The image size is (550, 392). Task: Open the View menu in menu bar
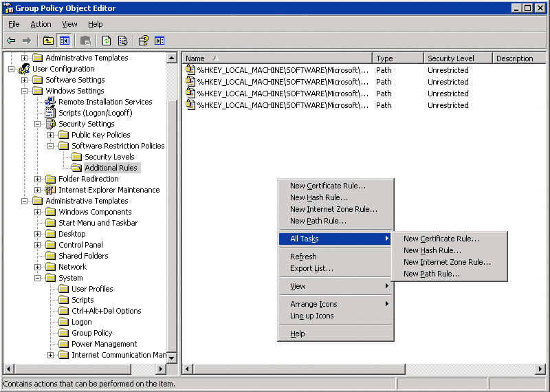click(x=69, y=24)
